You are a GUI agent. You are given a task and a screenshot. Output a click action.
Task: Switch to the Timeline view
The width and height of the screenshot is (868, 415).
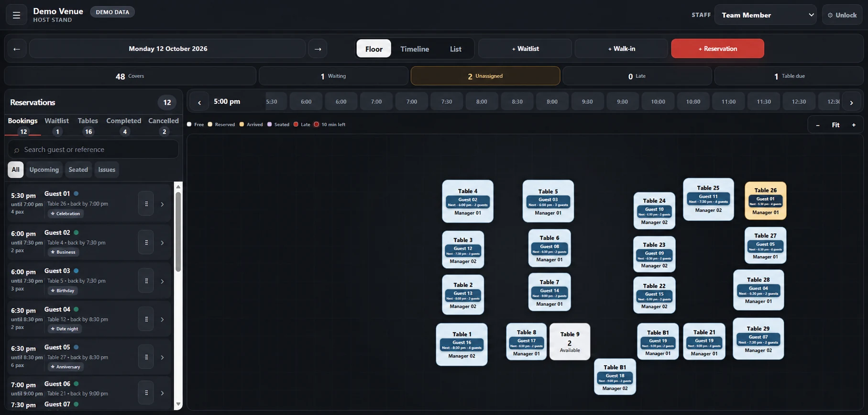(415, 49)
